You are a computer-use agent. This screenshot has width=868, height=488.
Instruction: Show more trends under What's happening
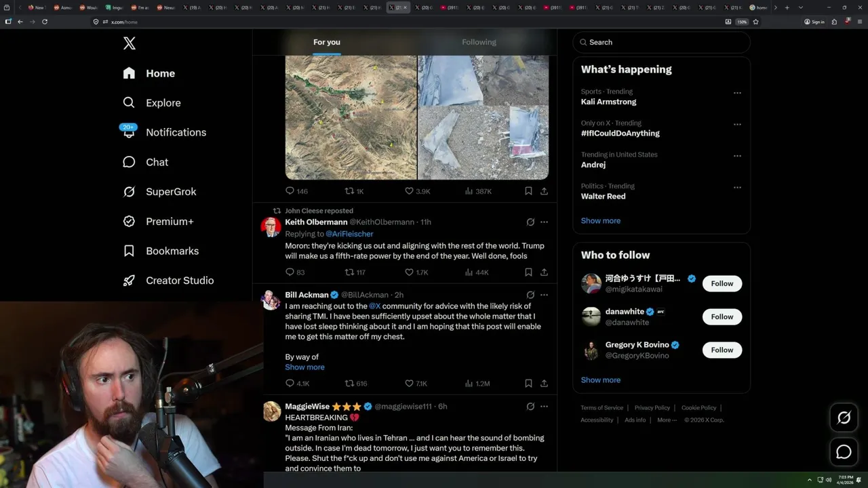tap(600, 220)
